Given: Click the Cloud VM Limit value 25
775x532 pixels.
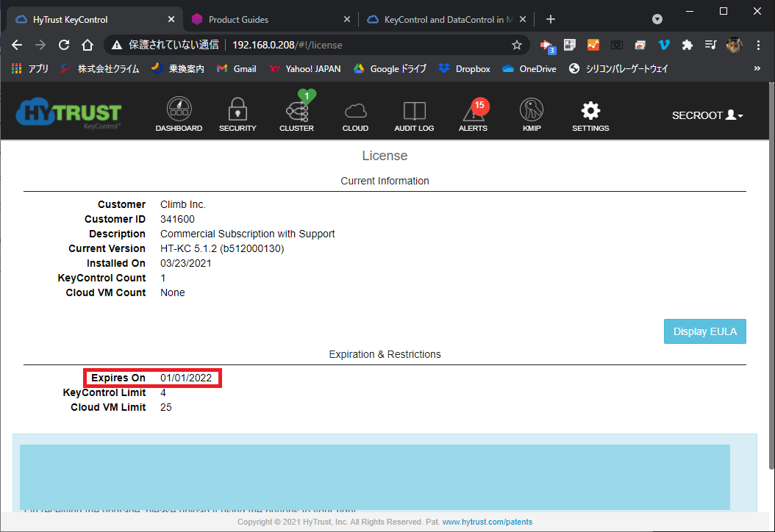Looking at the screenshot, I should [166, 408].
